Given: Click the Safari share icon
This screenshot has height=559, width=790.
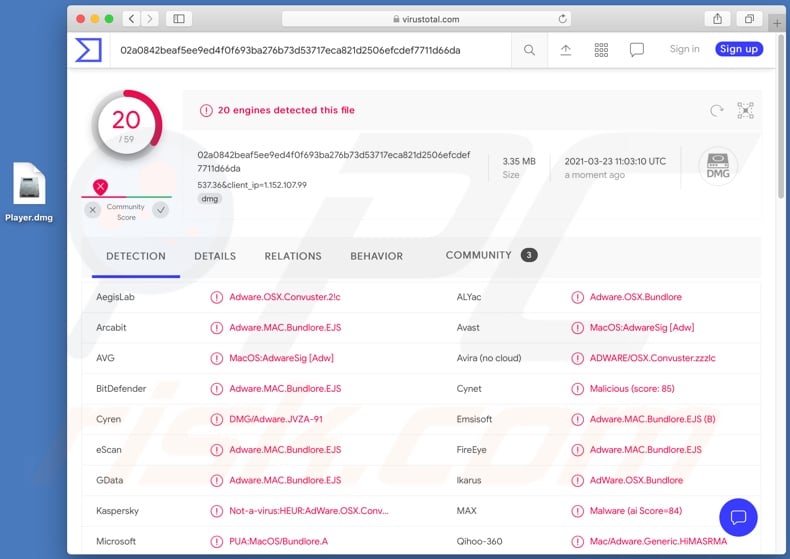Looking at the screenshot, I should click(x=717, y=19).
